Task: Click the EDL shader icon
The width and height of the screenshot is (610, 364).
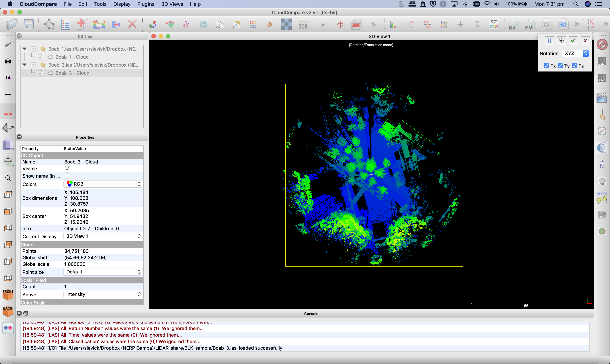Action: [602, 61]
